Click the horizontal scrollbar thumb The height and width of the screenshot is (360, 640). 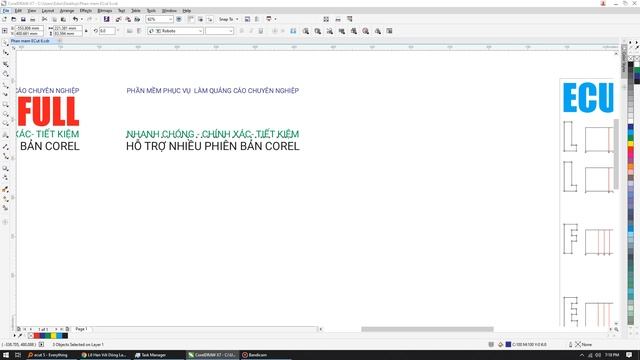coord(427,329)
